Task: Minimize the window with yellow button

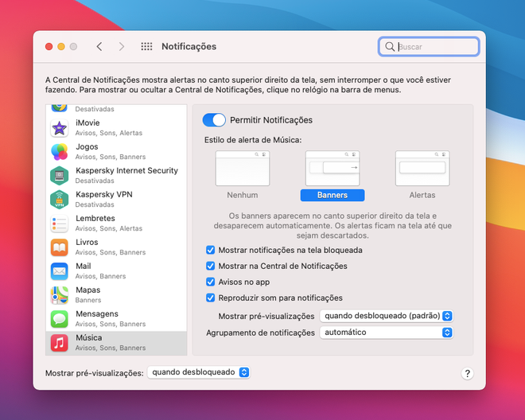Action: pos(61,47)
